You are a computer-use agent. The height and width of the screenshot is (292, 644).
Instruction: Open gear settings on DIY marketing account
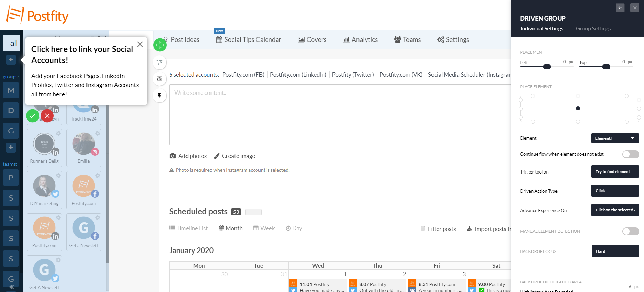(58, 176)
